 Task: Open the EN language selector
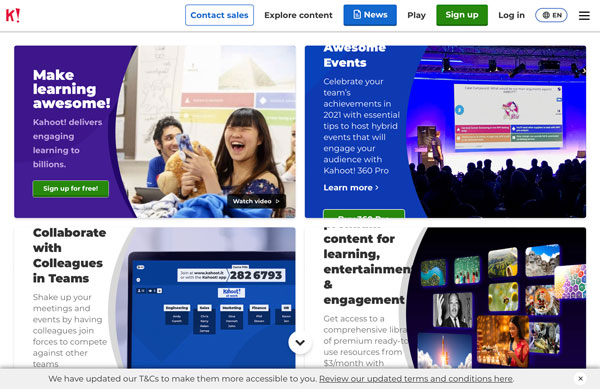pos(551,15)
